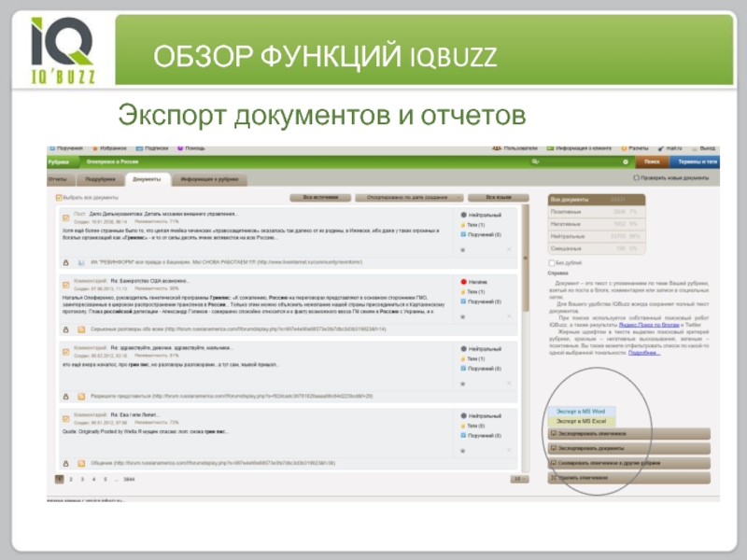This screenshot has height=560, width=747.
Task: Click lock icon under Дело Дальнуламтова post
Action: coord(65,262)
